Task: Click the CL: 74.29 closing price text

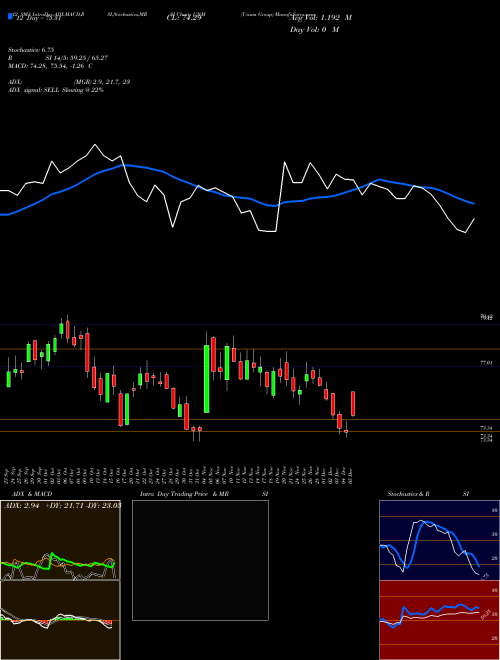Action: pyautogui.click(x=184, y=18)
